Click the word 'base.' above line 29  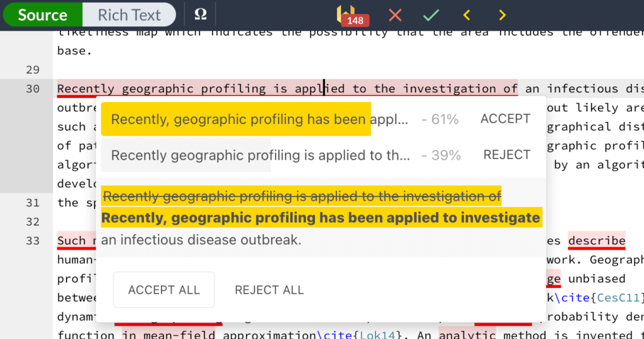74,51
